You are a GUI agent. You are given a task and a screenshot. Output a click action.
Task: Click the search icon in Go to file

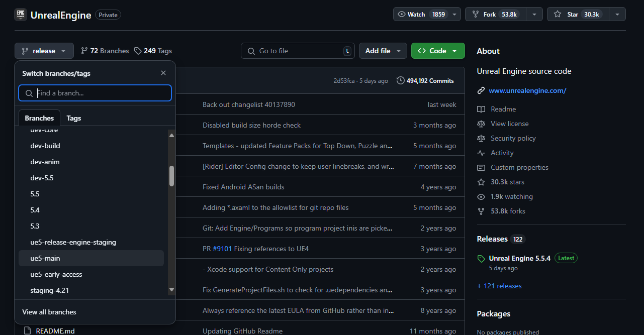tap(251, 51)
